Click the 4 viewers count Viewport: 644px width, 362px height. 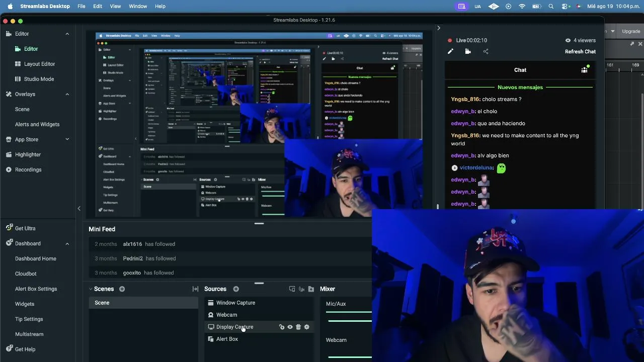(581, 40)
